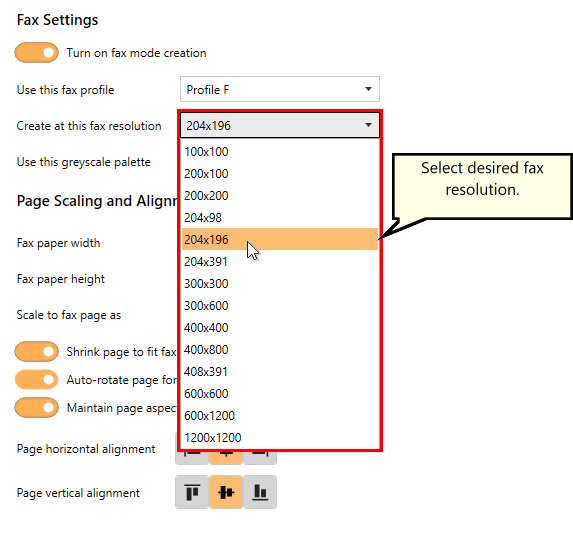573x535 pixels.
Task: Toggle Turn on fax mode creation switch
Action: pos(37,53)
